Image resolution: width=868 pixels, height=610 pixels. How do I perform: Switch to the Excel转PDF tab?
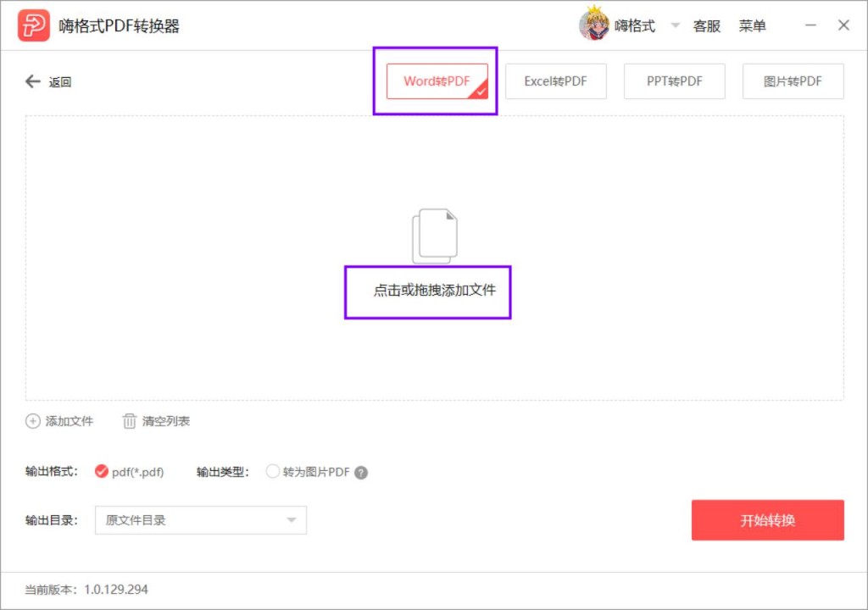(556, 81)
